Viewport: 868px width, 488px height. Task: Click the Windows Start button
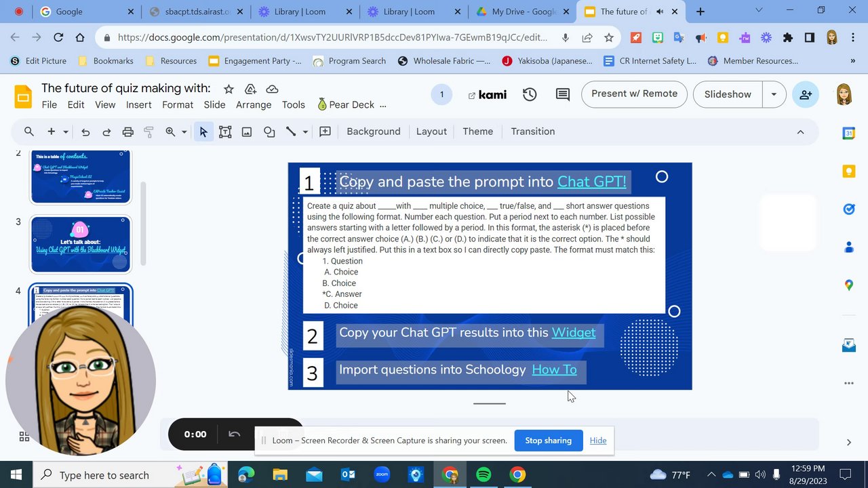pos(16,474)
